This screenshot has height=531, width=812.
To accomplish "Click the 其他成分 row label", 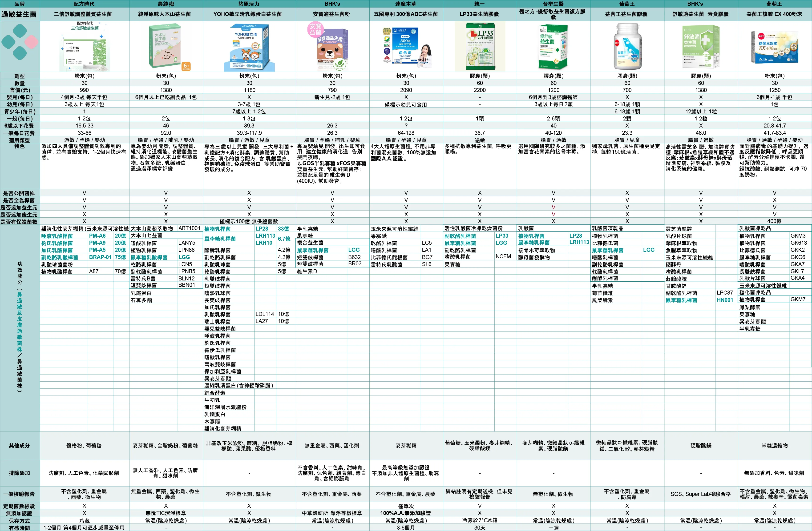I will tap(20, 445).
